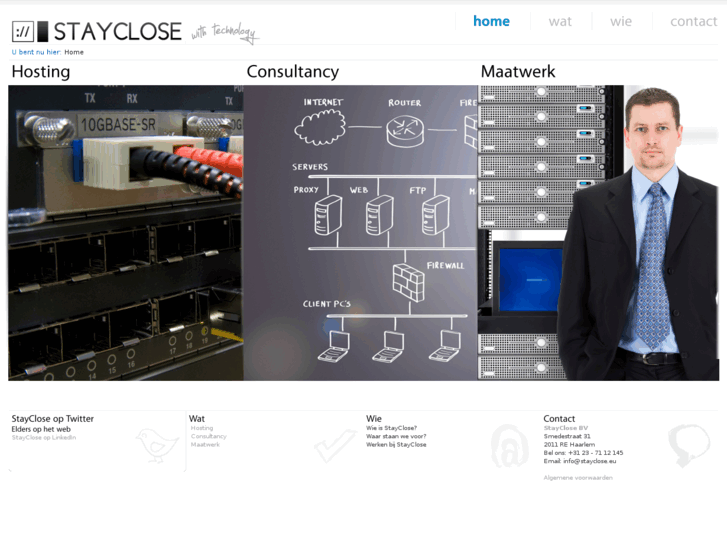Click the Smedestraat 31 address line
The image size is (727, 545).
tap(567, 436)
